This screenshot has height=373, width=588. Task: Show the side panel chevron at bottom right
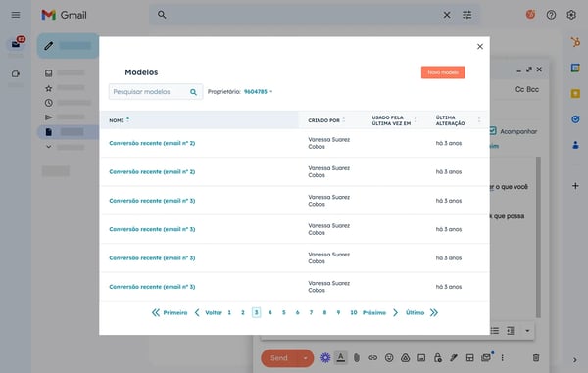[x=575, y=360]
